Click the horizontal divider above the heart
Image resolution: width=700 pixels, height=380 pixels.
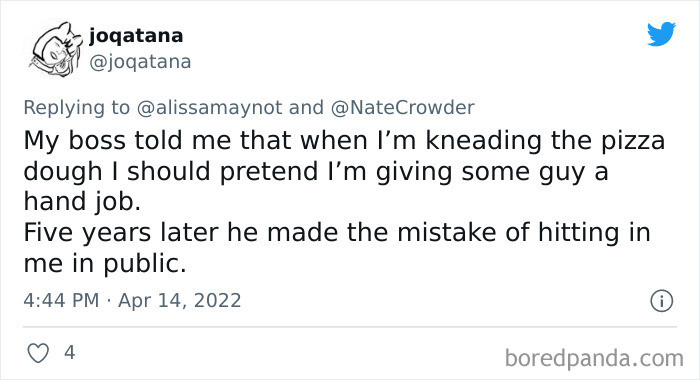350,327
